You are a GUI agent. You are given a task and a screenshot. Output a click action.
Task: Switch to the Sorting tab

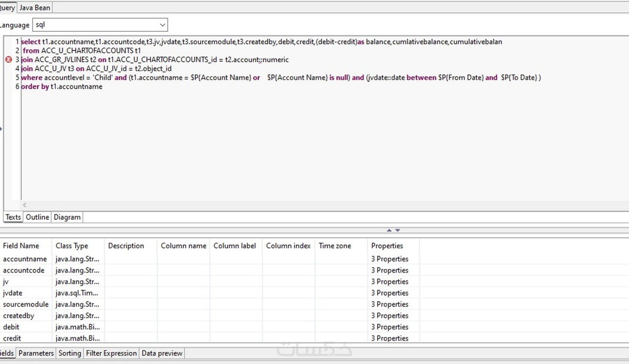pyautogui.click(x=70, y=353)
